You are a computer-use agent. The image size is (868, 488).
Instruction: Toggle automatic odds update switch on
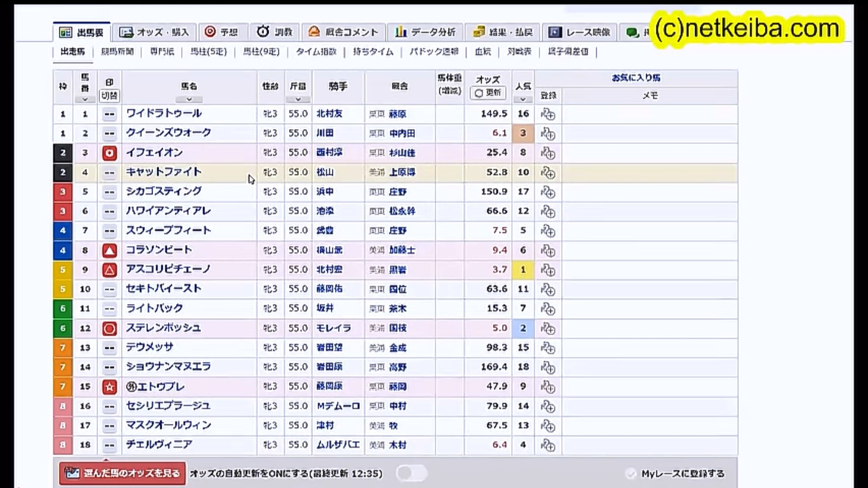pos(411,474)
